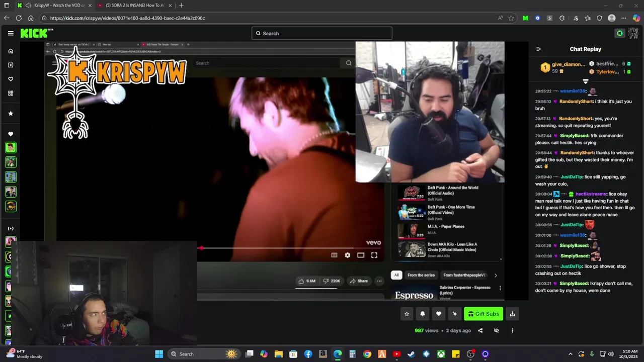
Task: Click the green M browser extension icon
Action: 525,18
